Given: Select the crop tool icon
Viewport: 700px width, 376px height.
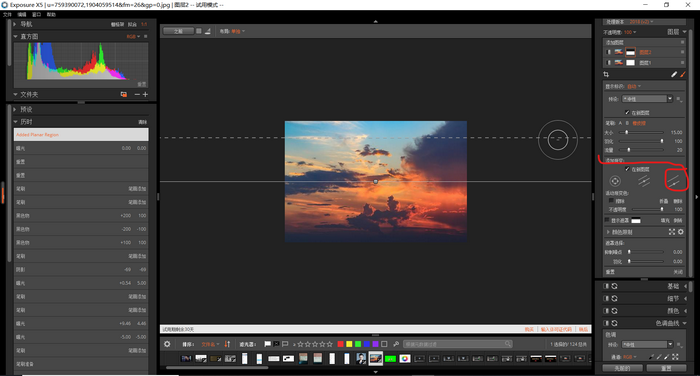Looking at the screenshot, I should click(x=606, y=74).
